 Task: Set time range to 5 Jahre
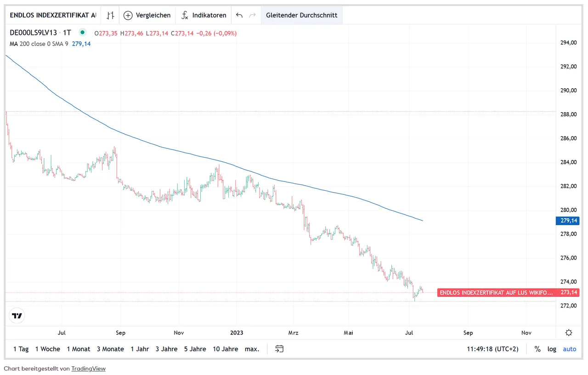[x=195, y=349]
